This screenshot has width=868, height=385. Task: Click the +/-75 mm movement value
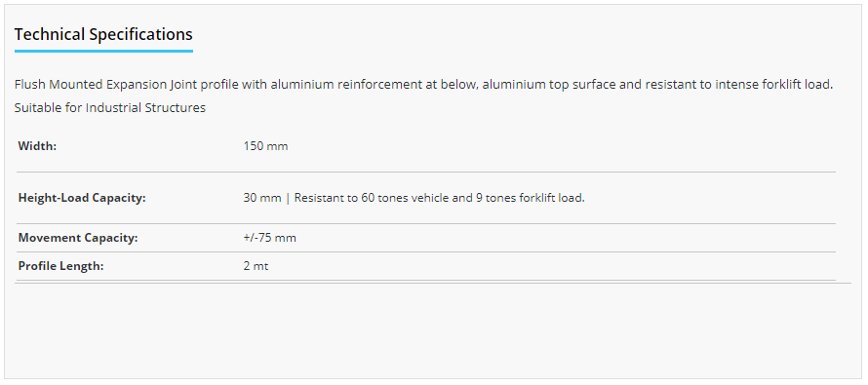click(269, 238)
